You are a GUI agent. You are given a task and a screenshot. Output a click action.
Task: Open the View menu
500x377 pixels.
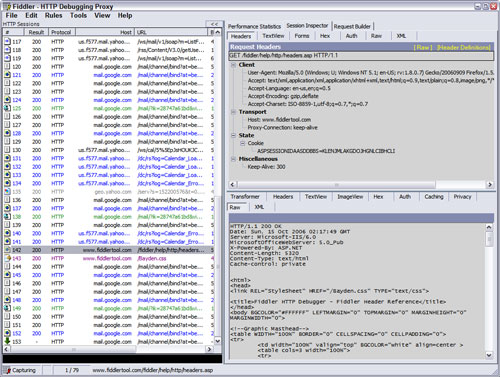pyautogui.click(x=102, y=15)
